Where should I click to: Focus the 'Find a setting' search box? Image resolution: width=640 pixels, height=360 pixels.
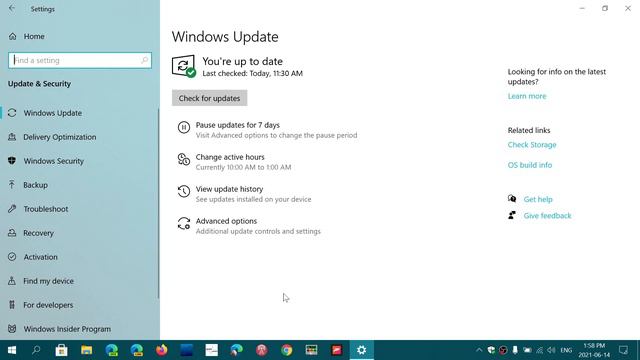pyautogui.click(x=80, y=60)
